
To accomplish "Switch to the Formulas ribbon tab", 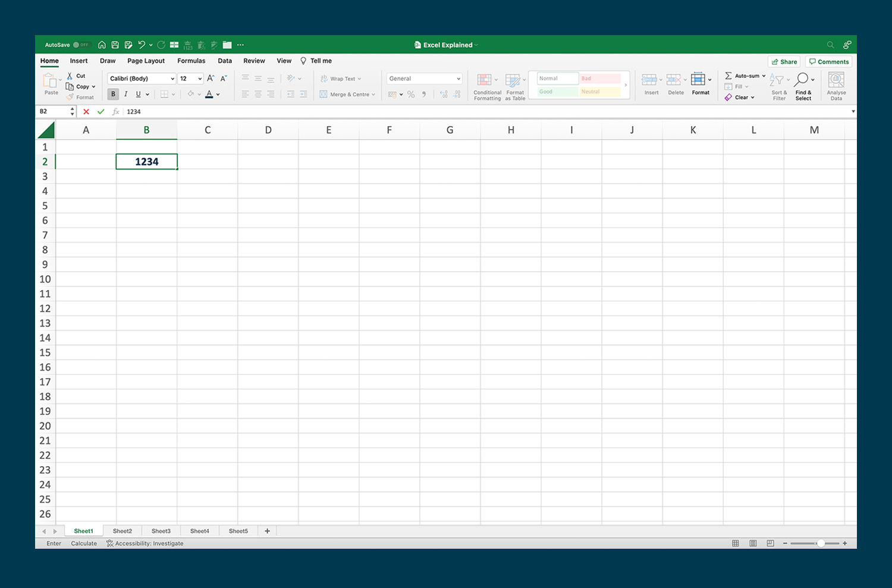I will point(191,61).
